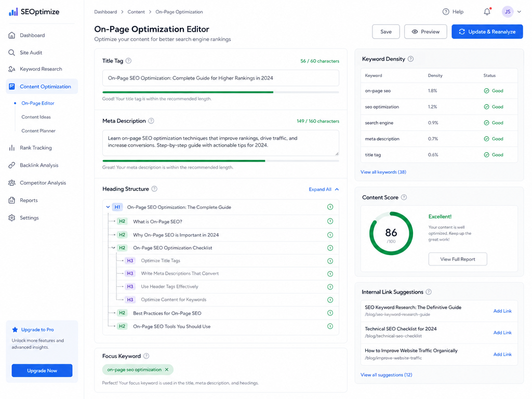
Task: Open the On-Page Editor sub-item
Action: click(37, 103)
